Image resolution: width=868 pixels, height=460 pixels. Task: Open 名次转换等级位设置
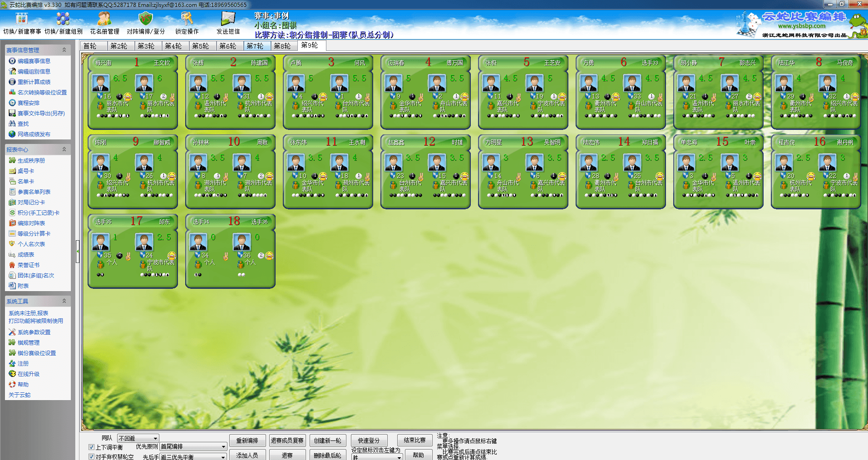coord(38,92)
